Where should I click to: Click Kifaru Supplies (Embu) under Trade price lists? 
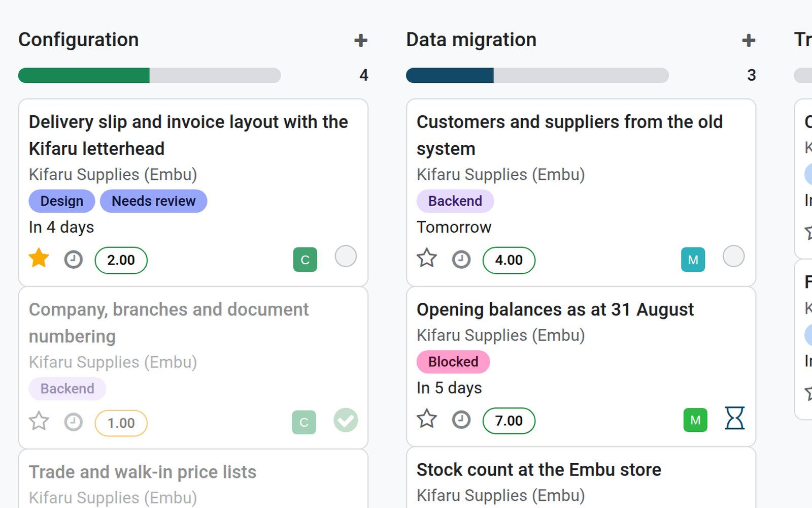click(113, 498)
